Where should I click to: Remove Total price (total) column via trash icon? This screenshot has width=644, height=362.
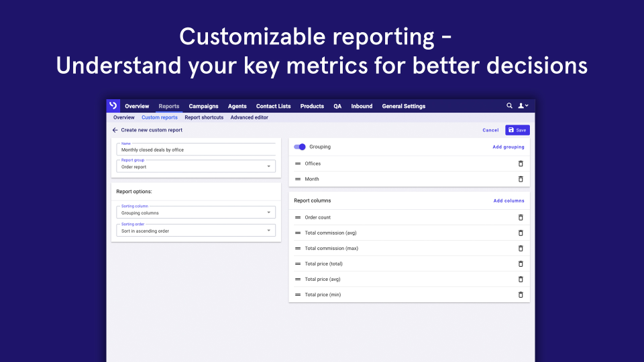pyautogui.click(x=521, y=264)
